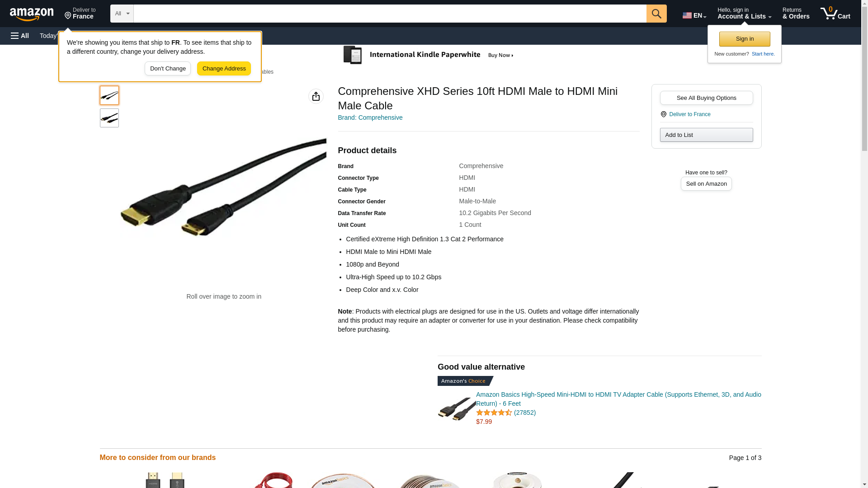Viewport: 868px width, 488px height.
Task: Select the first product thumbnail
Action: tap(109, 95)
